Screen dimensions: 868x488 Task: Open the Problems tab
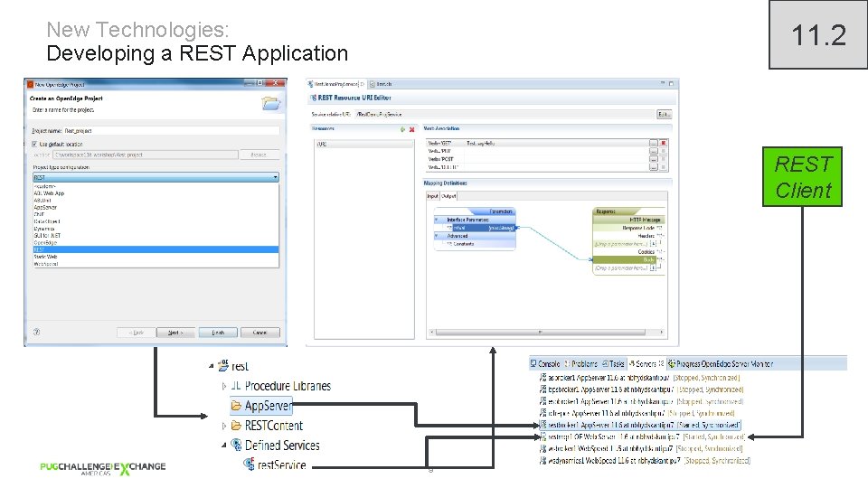click(x=580, y=363)
